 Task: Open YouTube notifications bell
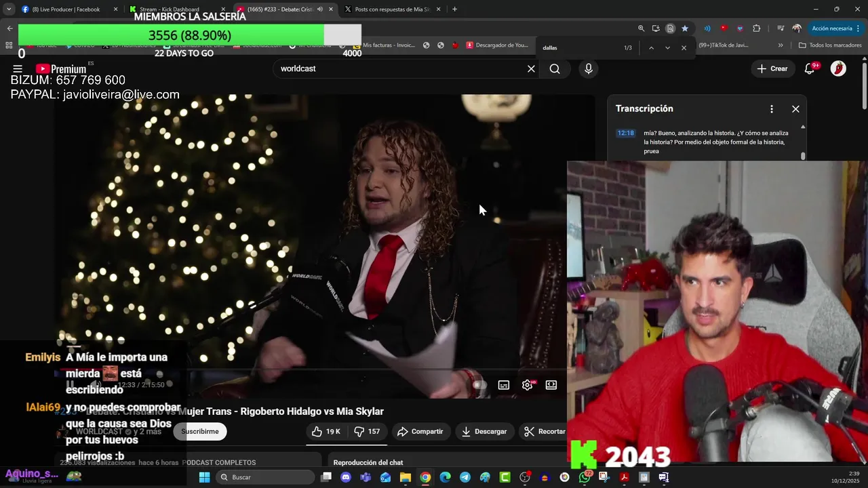809,68
